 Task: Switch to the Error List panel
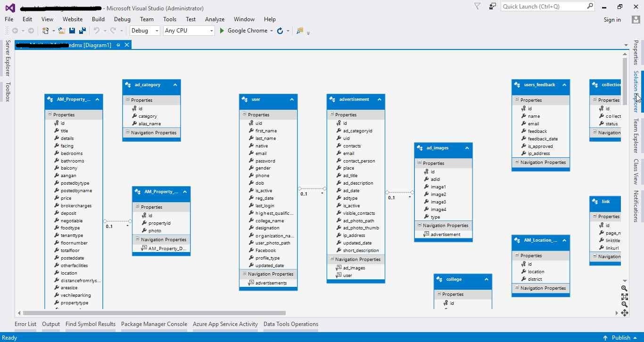[25, 324]
